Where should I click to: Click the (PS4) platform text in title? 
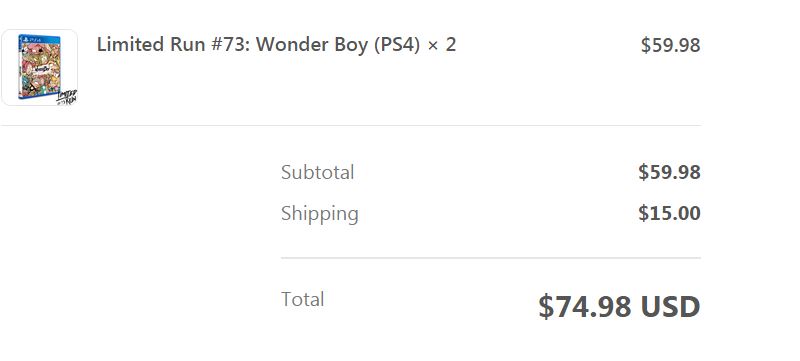click(397, 45)
